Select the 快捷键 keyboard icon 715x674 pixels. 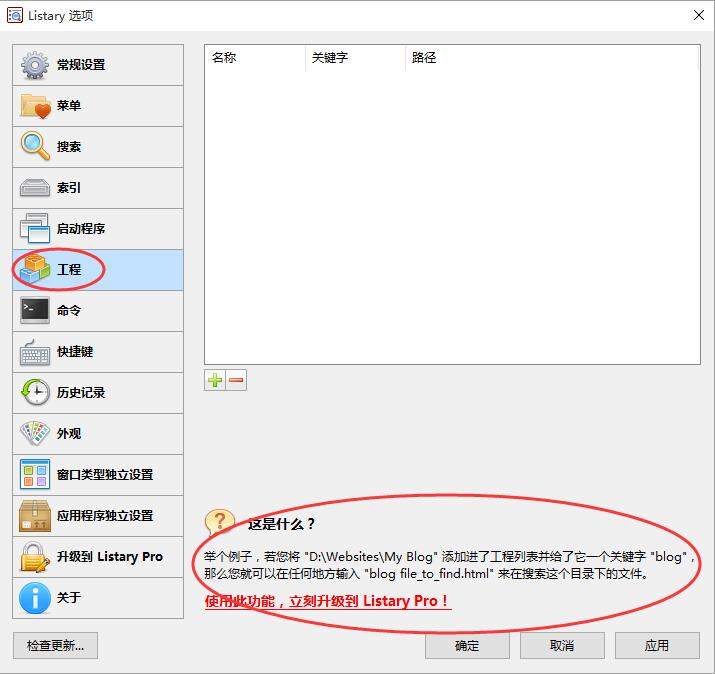(x=35, y=352)
